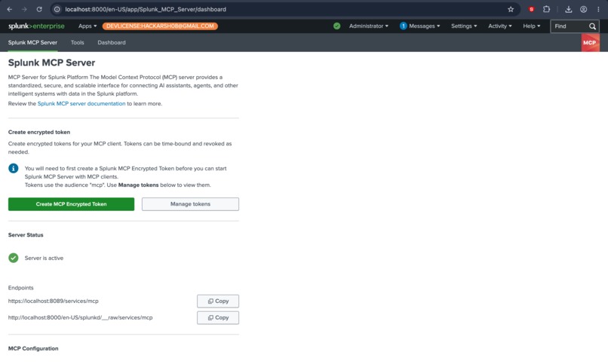Click the Endpoints label

click(x=21, y=288)
